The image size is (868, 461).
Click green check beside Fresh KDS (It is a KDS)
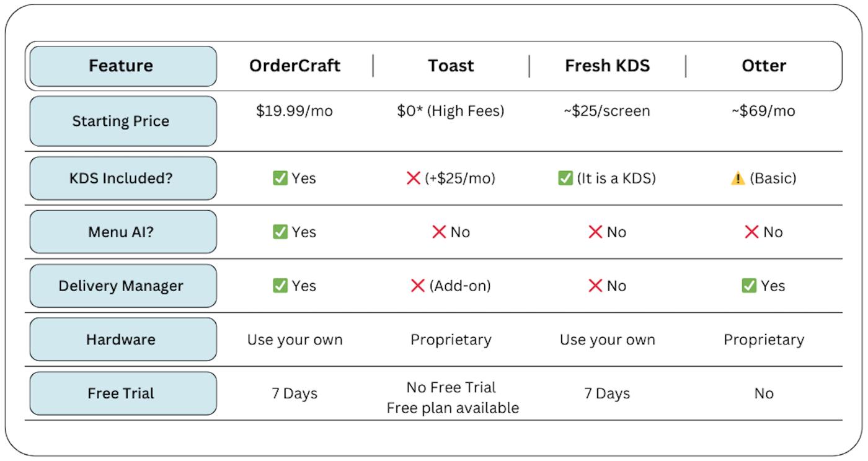[565, 178]
